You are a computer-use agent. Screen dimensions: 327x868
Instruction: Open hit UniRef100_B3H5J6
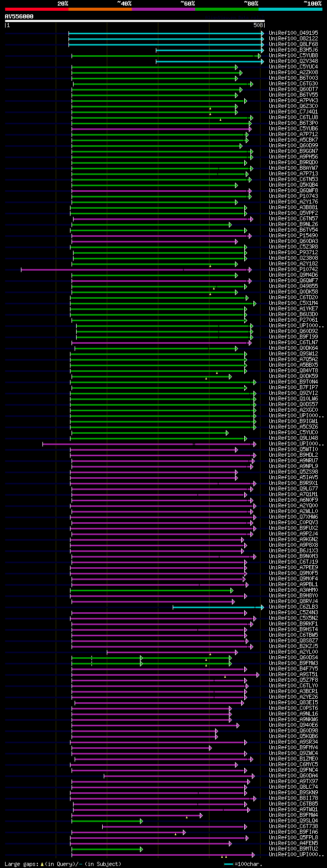(293, 50)
